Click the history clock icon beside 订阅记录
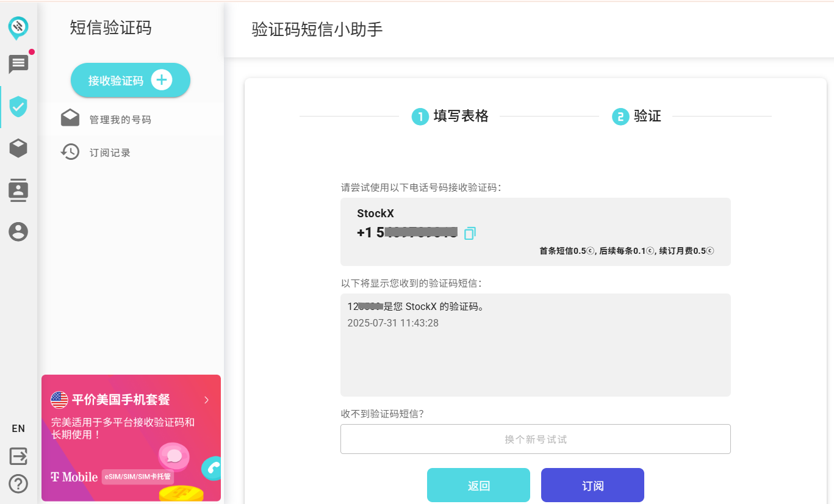 [x=70, y=151]
